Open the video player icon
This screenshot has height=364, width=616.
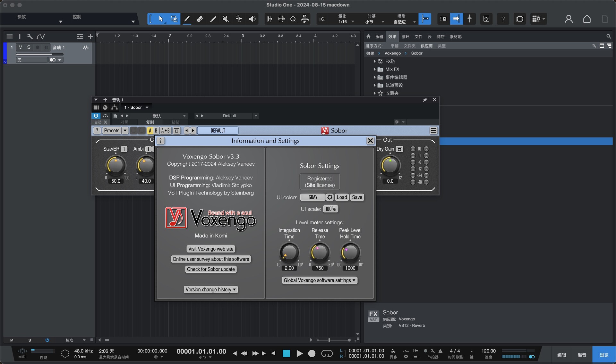[520, 19]
